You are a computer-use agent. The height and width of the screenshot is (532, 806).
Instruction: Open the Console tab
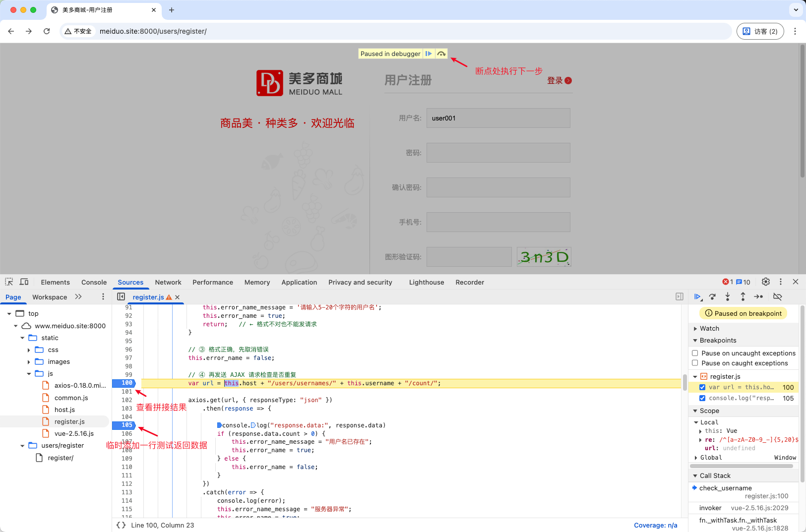coord(94,282)
